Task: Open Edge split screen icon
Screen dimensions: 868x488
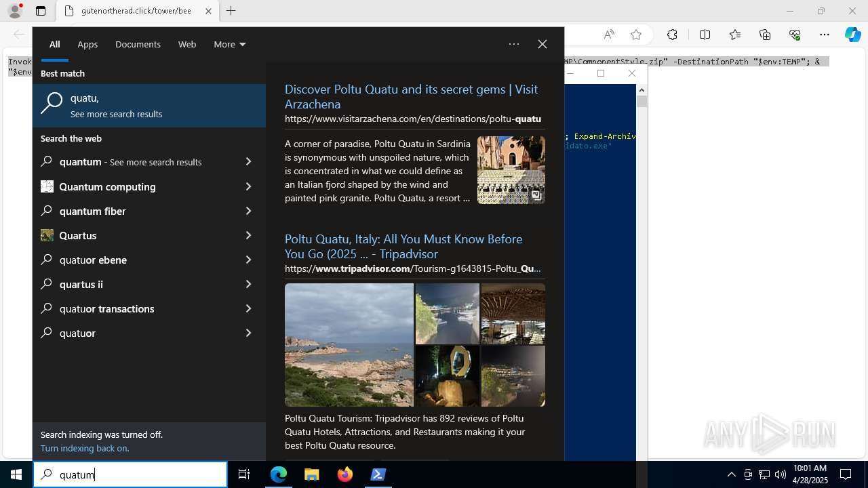Action: (x=705, y=35)
